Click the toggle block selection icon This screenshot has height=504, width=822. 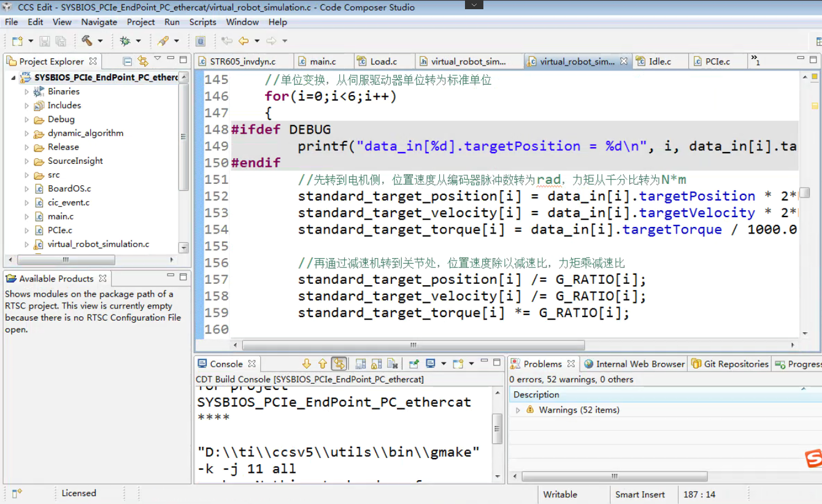pos(200,41)
